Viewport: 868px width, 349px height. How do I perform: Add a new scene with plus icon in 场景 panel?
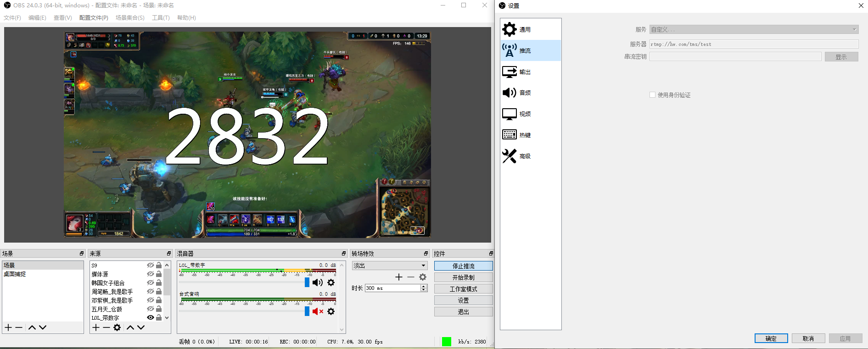pyautogui.click(x=8, y=327)
